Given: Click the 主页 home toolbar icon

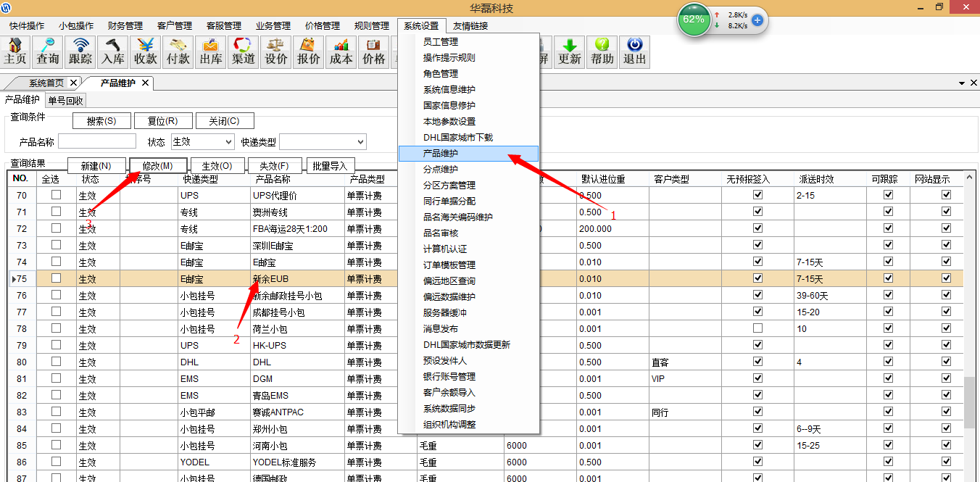Looking at the screenshot, I should (x=15, y=51).
